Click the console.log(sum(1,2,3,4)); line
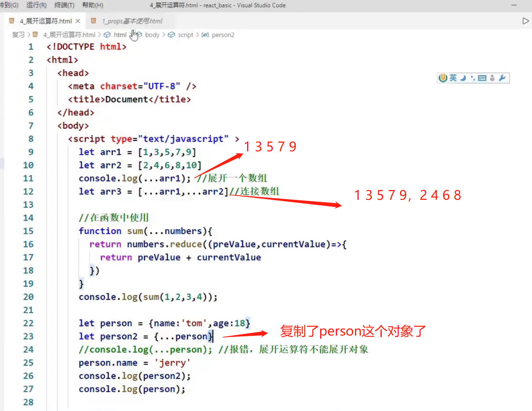 (148, 297)
